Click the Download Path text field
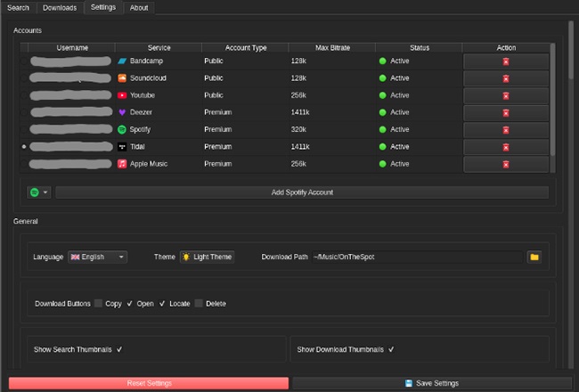Screen dimensions: 579x392 click(x=415, y=257)
